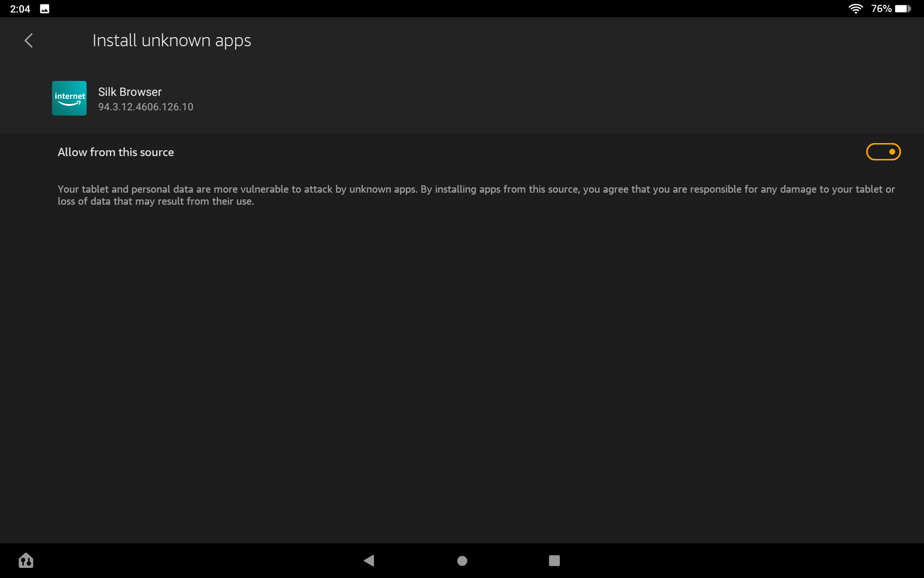924x578 pixels.
Task: Tap the house icon in navigation bar
Action: (26, 560)
